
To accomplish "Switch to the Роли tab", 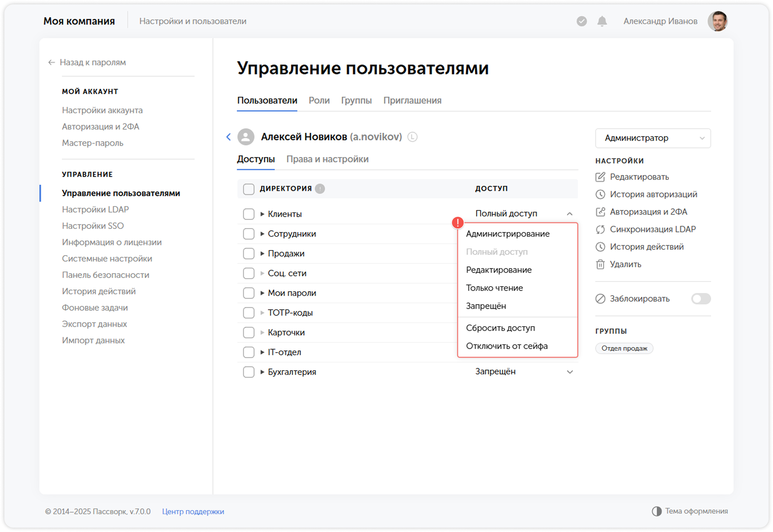I will click(x=319, y=100).
